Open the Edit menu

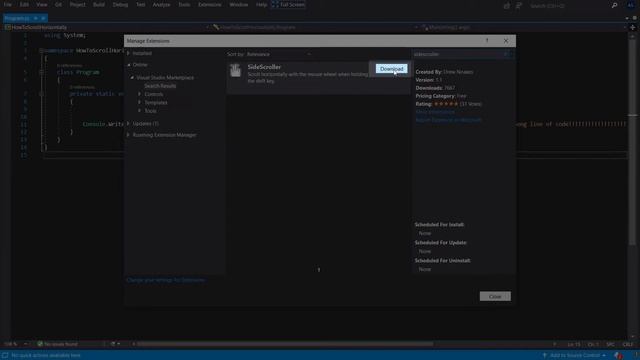(x=24, y=5)
